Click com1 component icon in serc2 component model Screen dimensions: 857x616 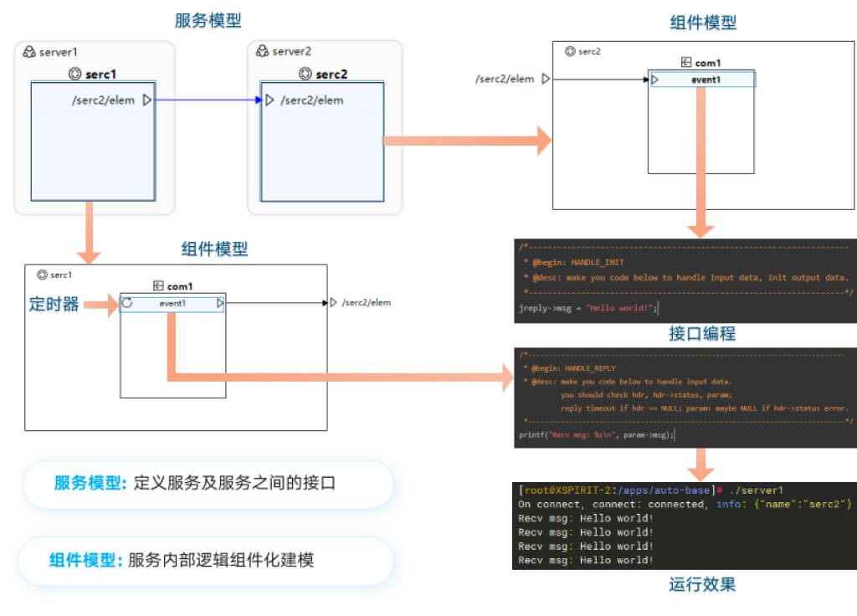[x=686, y=62]
